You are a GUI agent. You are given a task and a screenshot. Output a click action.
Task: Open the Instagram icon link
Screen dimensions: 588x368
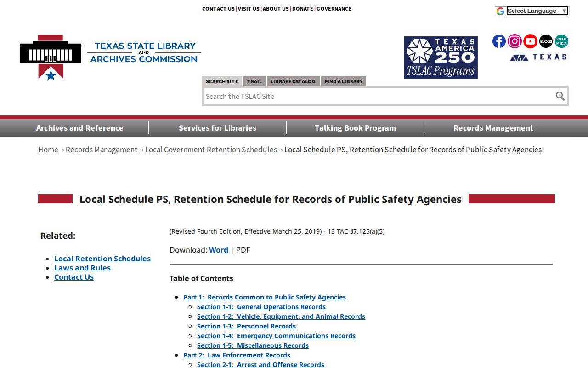pyautogui.click(x=514, y=41)
